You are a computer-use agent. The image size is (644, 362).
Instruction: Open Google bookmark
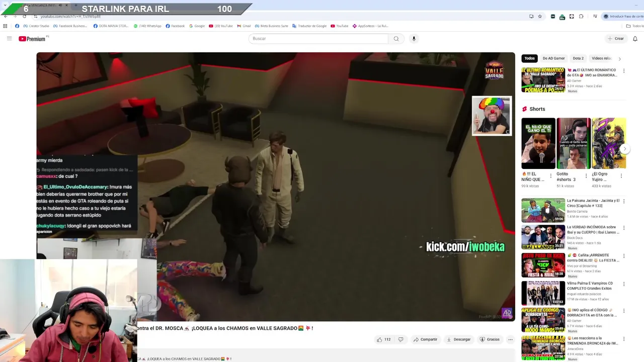click(x=197, y=26)
